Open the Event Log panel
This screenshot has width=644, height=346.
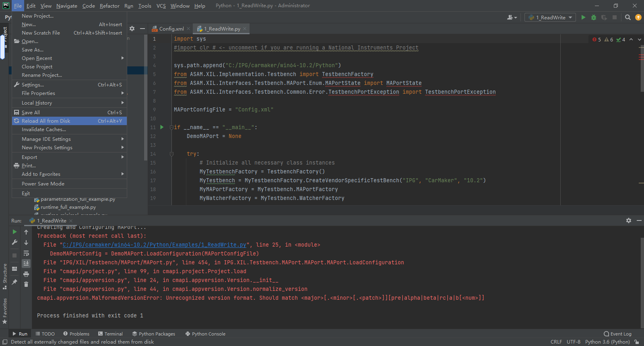pyautogui.click(x=617, y=334)
